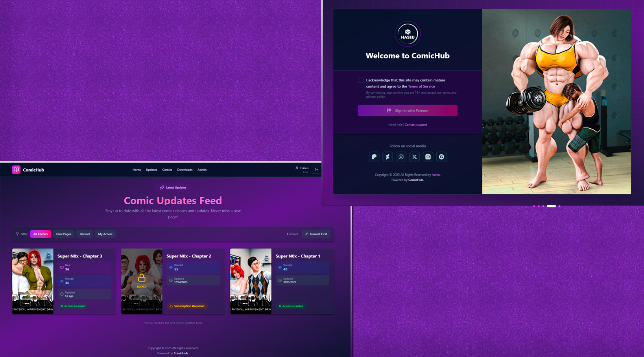Click the active carousel indicator pill

pyautogui.click(x=551, y=206)
